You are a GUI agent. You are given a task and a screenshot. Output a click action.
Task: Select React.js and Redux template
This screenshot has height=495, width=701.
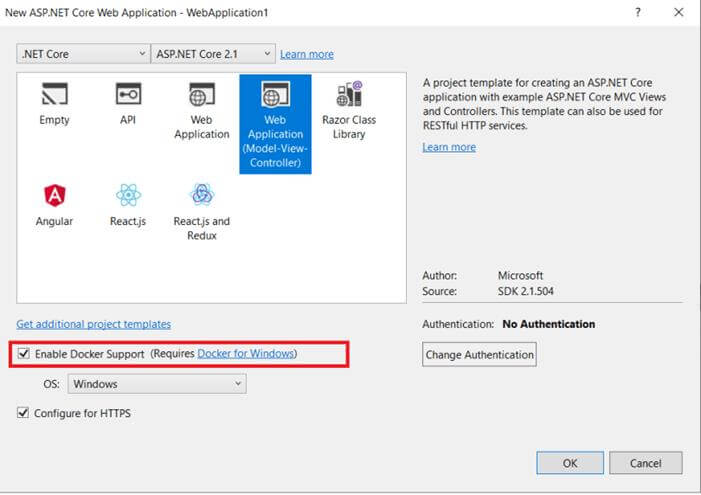tap(202, 212)
